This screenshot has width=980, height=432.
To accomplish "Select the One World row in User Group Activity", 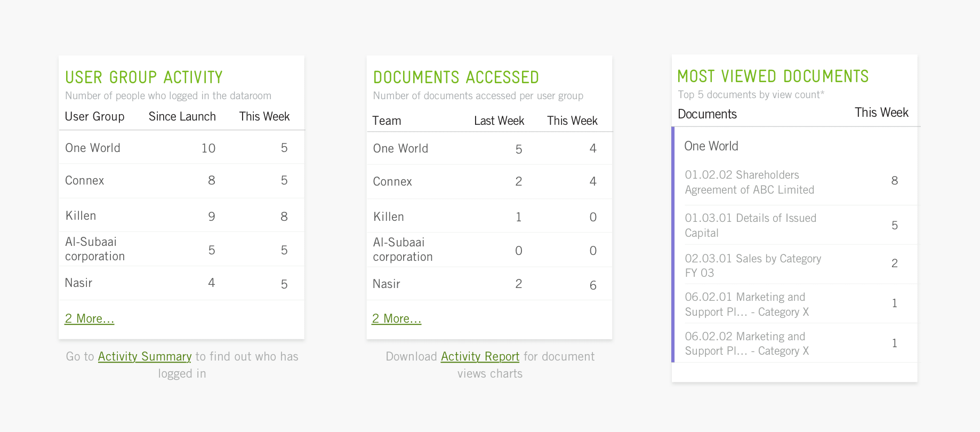I will [181, 148].
